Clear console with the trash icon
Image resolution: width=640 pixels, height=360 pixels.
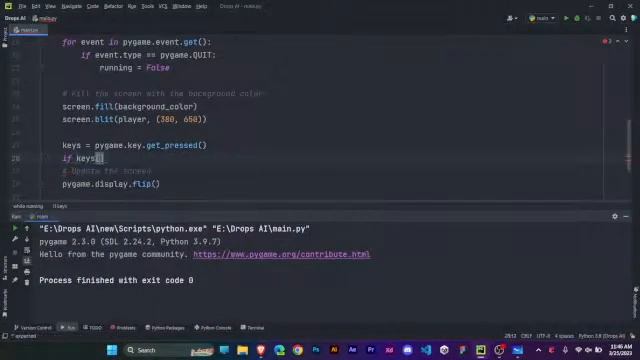[27, 282]
